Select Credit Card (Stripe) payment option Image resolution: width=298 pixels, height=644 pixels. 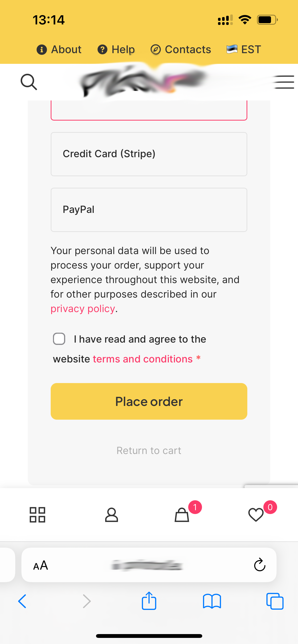149,154
